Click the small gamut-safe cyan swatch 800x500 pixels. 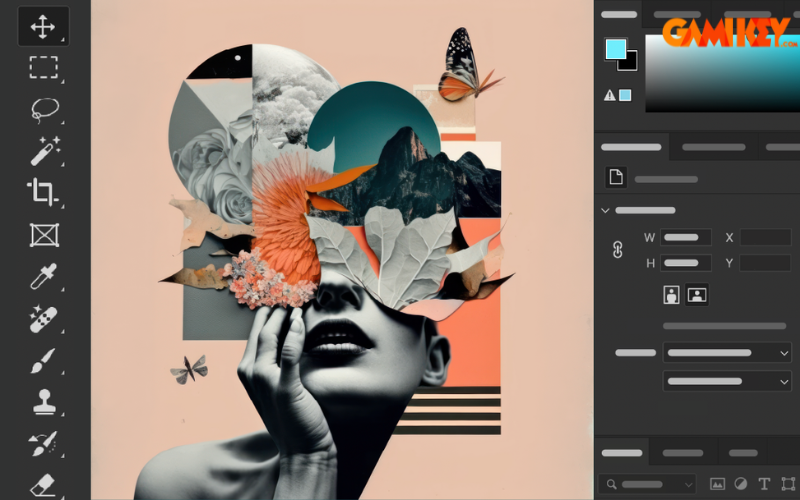pyautogui.click(x=625, y=95)
